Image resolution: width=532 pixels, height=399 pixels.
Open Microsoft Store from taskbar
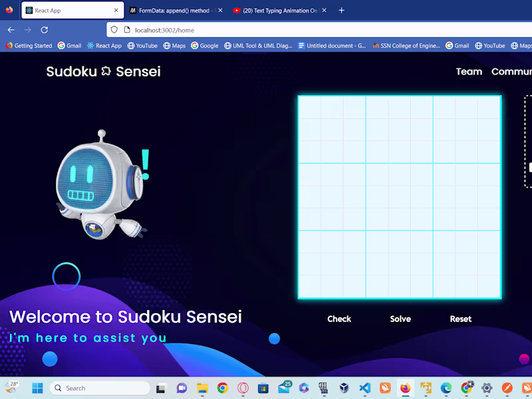pos(263,388)
